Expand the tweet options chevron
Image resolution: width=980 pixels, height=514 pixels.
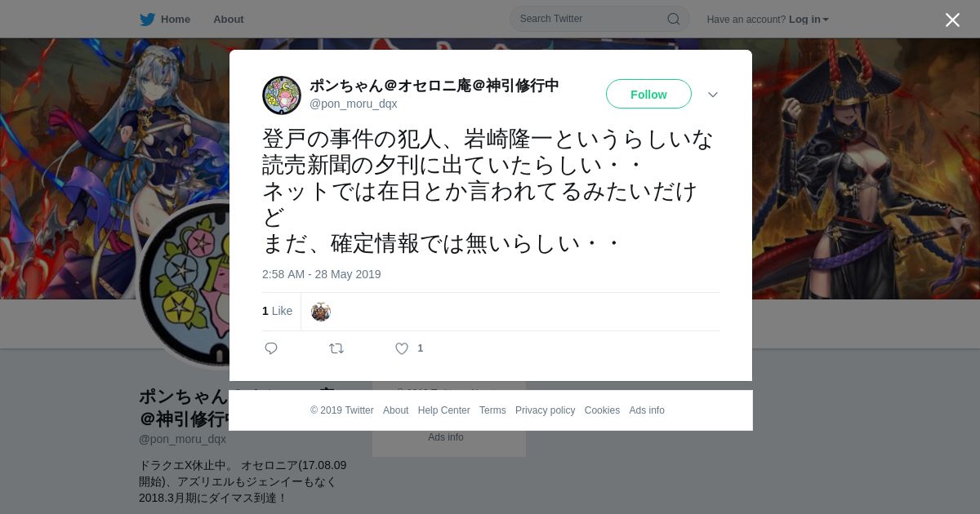coord(713,95)
